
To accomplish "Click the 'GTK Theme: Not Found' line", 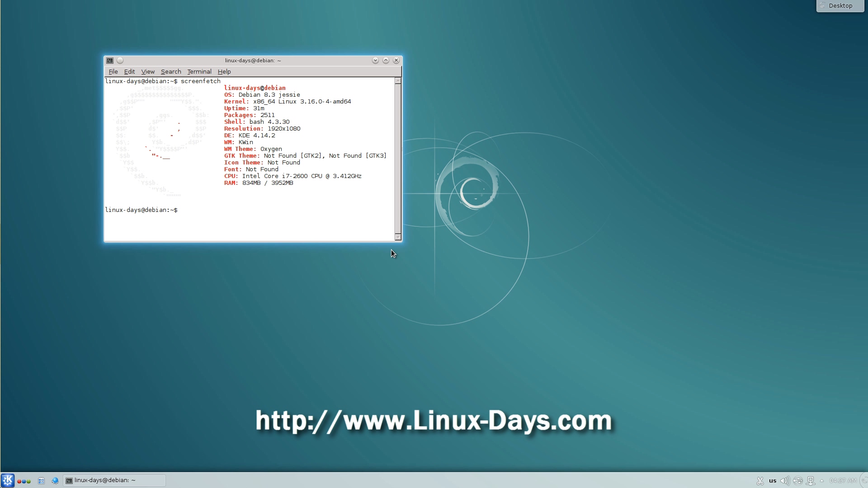I will pyautogui.click(x=305, y=156).
